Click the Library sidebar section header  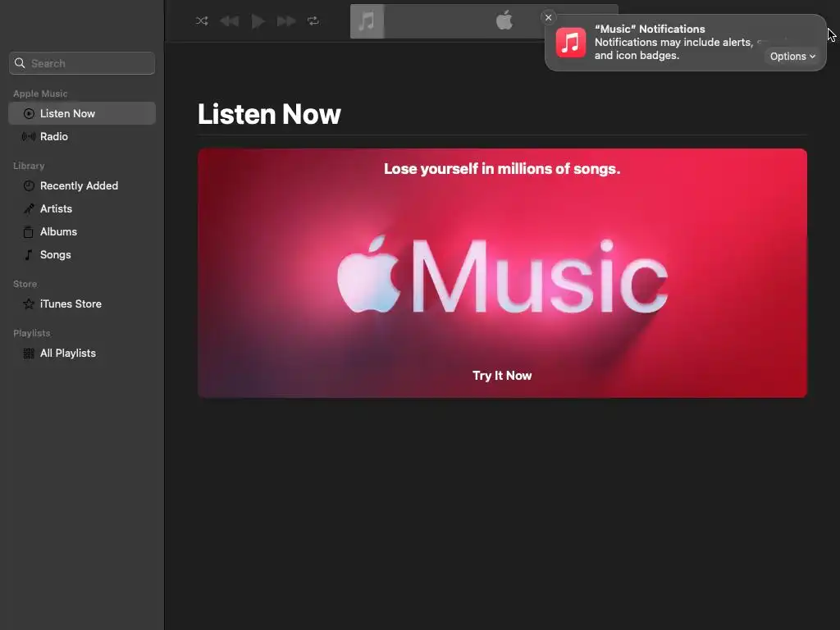pyautogui.click(x=29, y=166)
